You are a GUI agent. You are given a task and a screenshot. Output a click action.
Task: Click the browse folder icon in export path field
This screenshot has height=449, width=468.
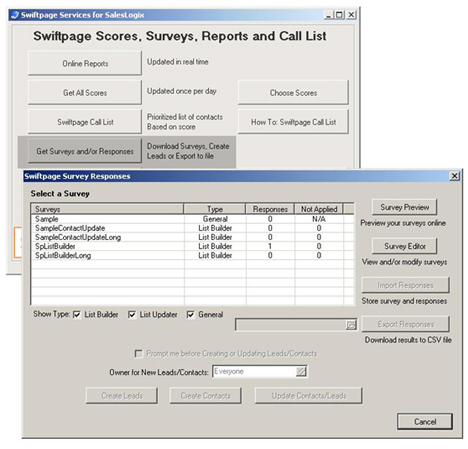[x=351, y=325]
